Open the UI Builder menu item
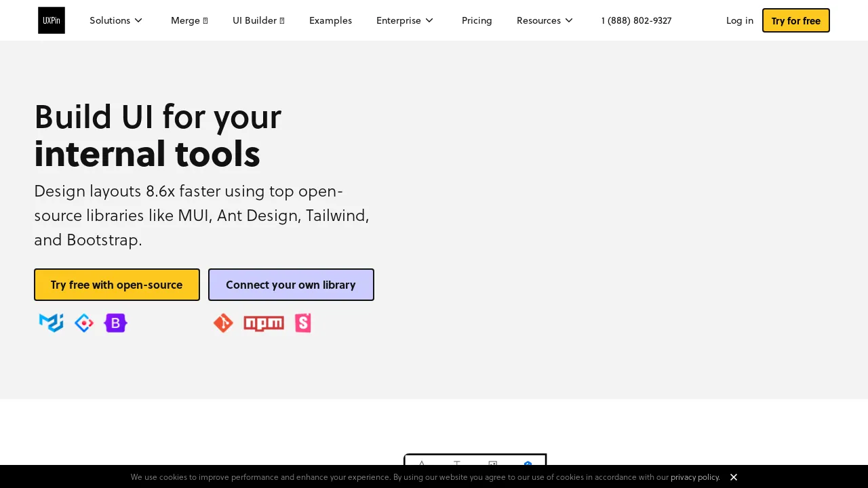 tap(258, 20)
